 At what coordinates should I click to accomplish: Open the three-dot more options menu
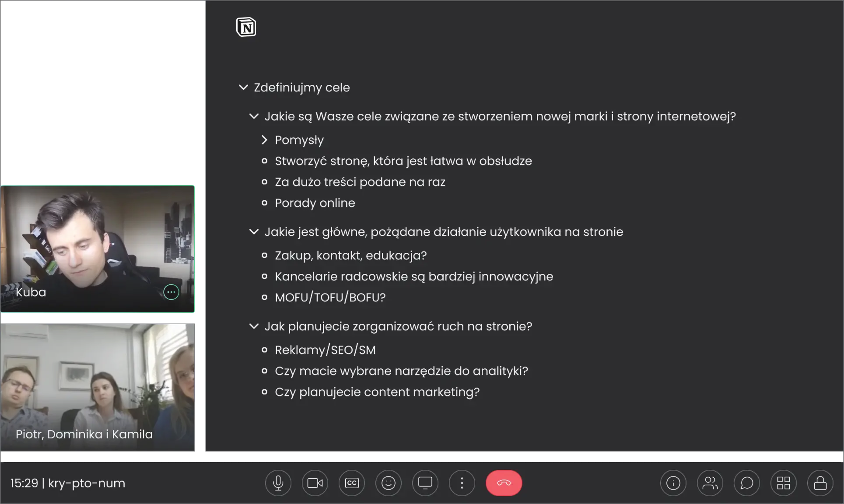point(462,483)
